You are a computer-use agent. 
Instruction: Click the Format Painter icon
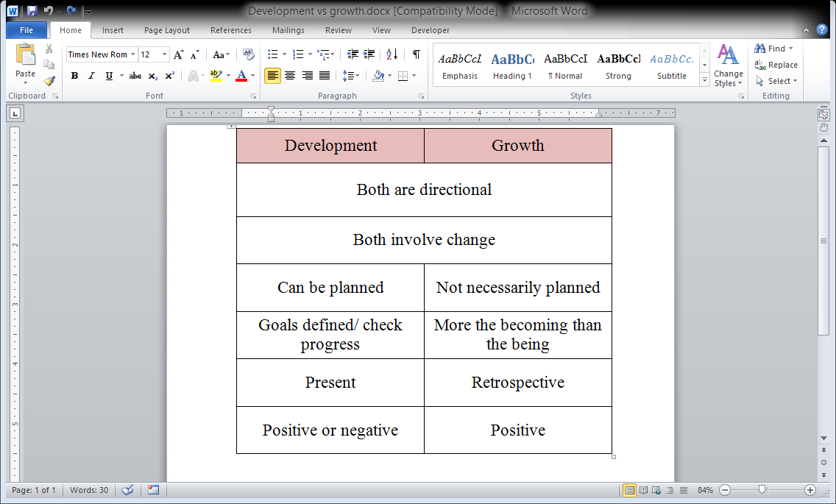pos(49,81)
